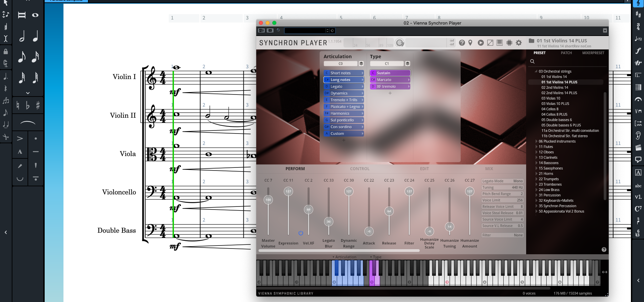Apply the tenuto line articulation

pyautogui.click(x=36, y=152)
